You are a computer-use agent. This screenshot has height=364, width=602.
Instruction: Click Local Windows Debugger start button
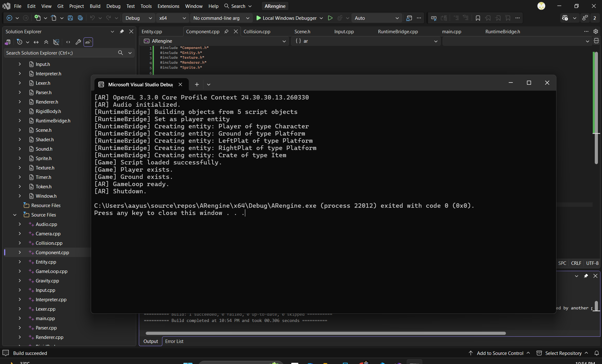tap(286, 18)
